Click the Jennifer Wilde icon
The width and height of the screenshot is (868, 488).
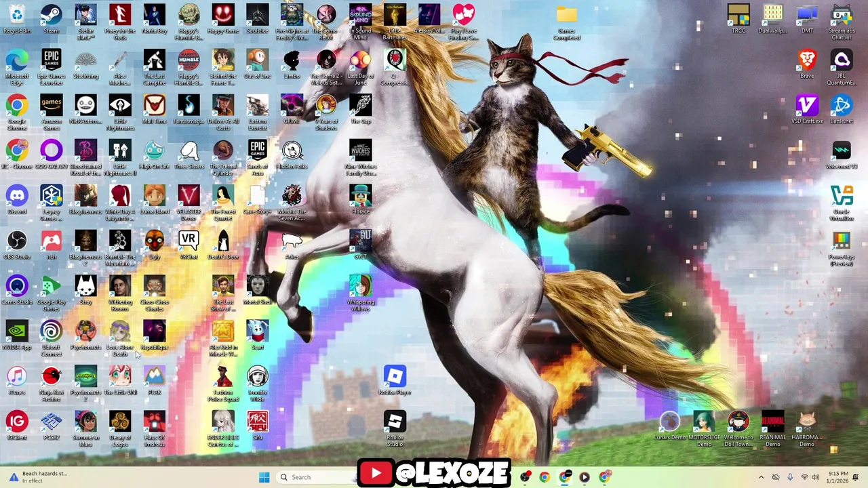258,384
